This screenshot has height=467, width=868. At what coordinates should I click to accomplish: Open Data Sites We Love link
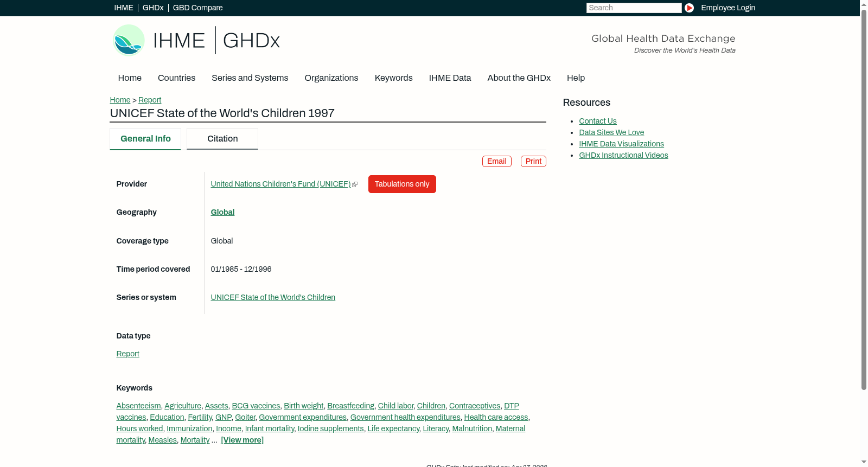click(x=611, y=132)
